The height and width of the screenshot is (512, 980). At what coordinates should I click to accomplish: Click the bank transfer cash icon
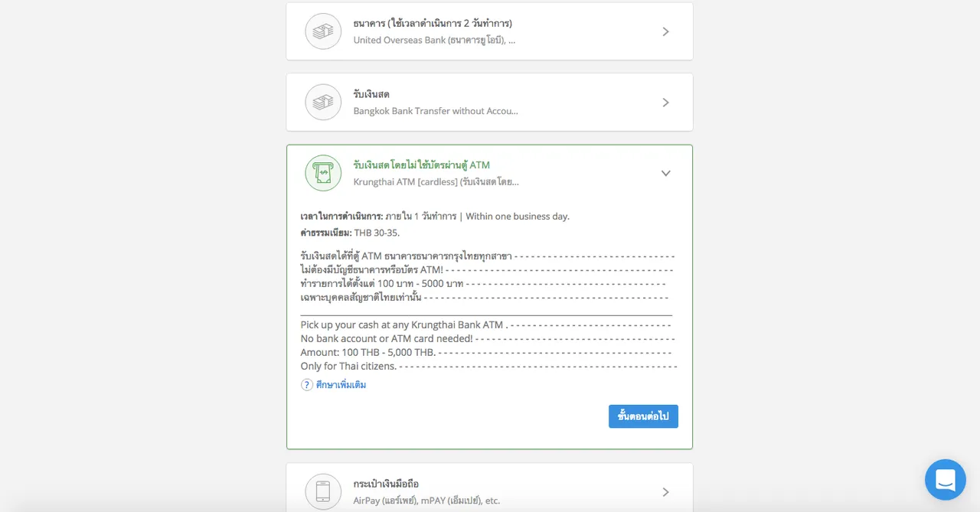point(323,31)
